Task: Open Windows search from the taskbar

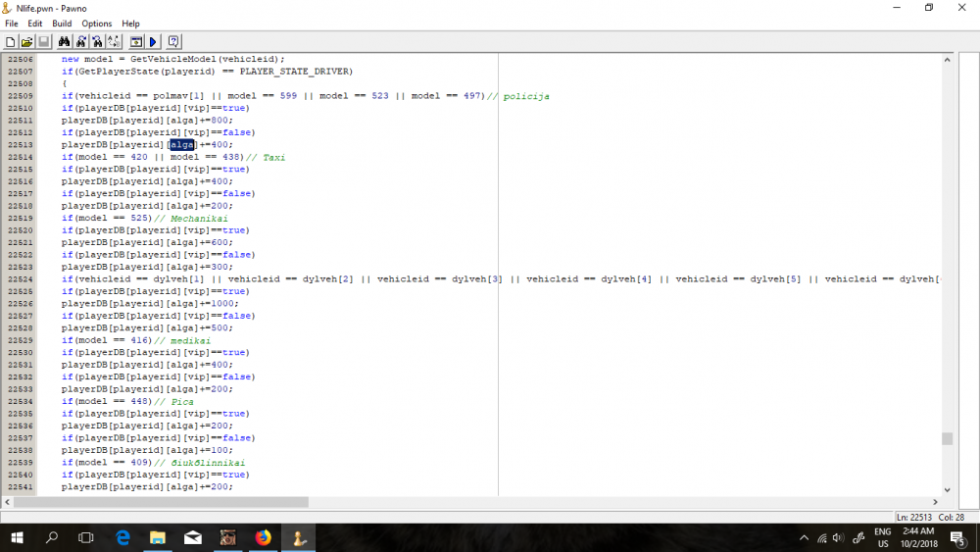Action: pos(52,537)
